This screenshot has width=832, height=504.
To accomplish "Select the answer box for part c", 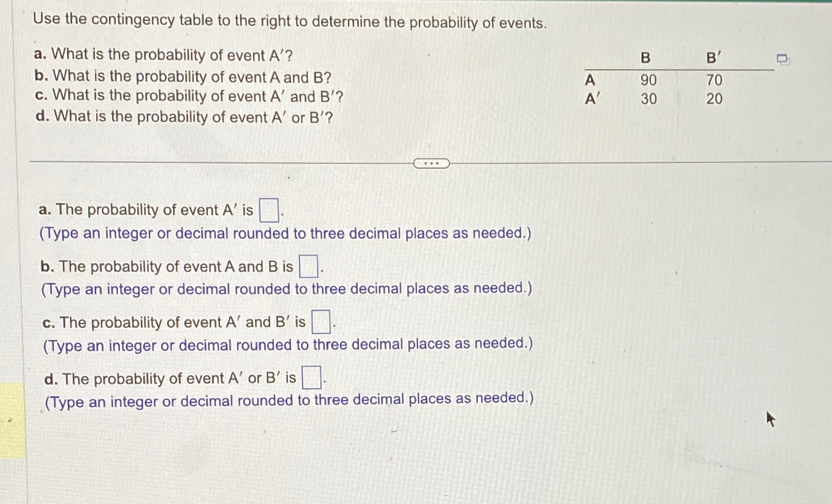I will [x=321, y=322].
